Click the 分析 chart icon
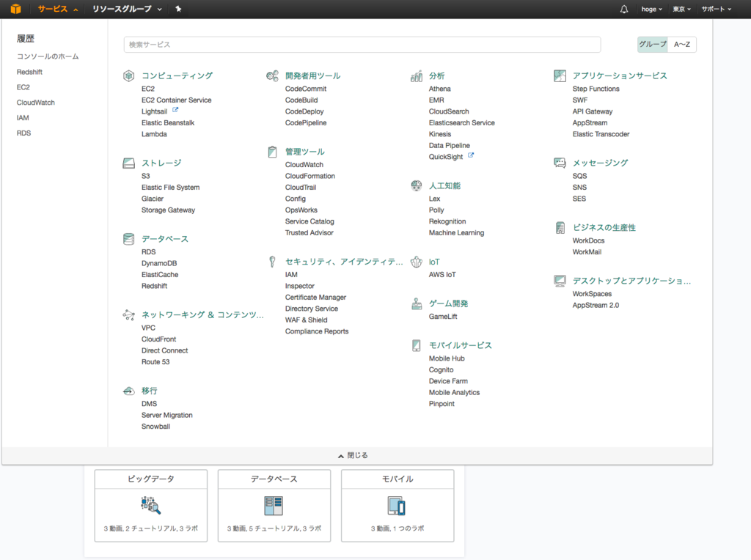The image size is (751, 560). [x=417, y=75]
